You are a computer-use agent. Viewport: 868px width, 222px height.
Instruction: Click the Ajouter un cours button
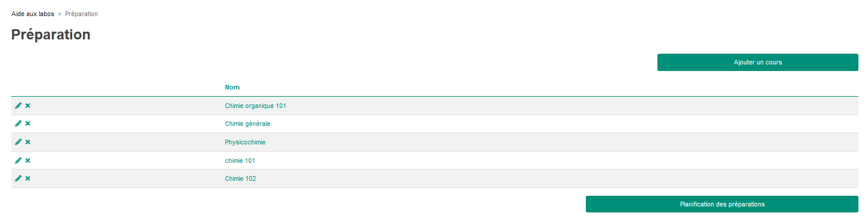(x=758, y=62)
